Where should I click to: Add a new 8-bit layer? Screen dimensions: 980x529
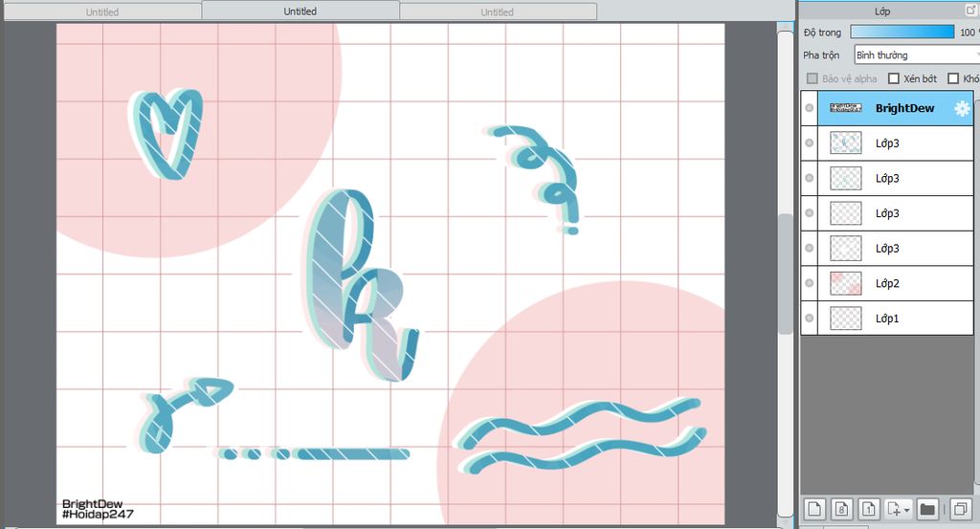pyautogui.click(x=841, y=509)
